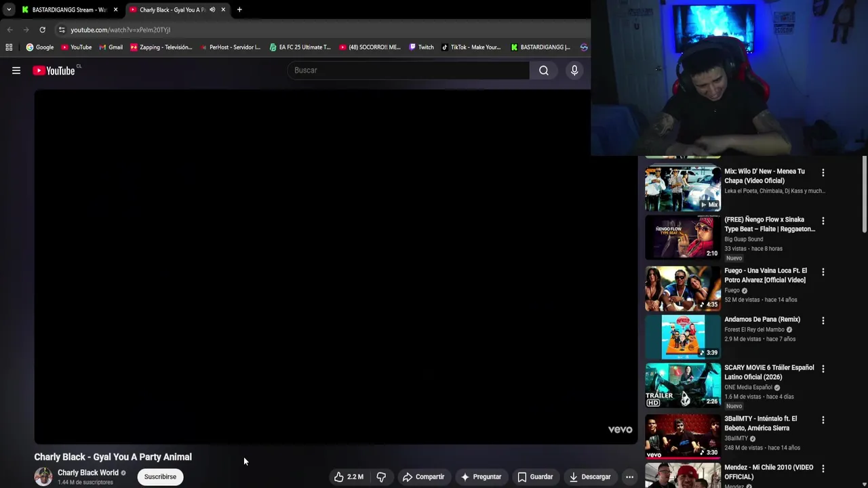Viewport: 868px width, 488px height.
Task: Open EA FC 25 Ultimate Team bookmark
Action: click(x=300, y=47)
